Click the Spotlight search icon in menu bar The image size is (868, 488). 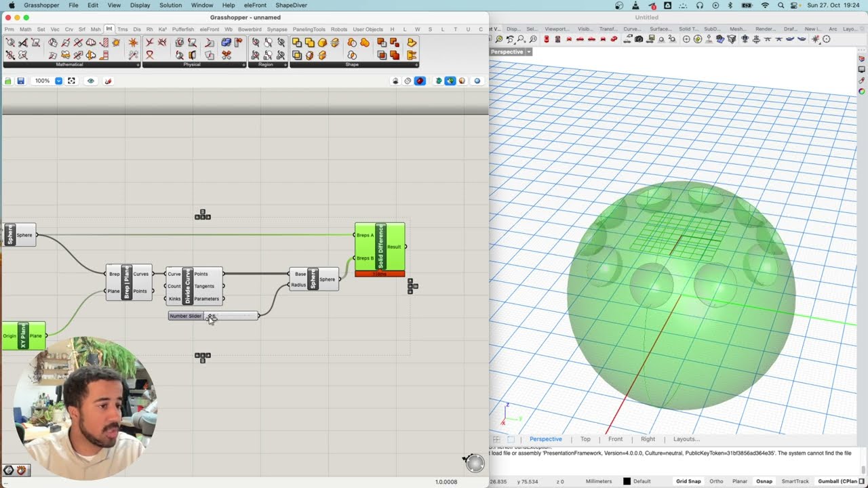781,5
